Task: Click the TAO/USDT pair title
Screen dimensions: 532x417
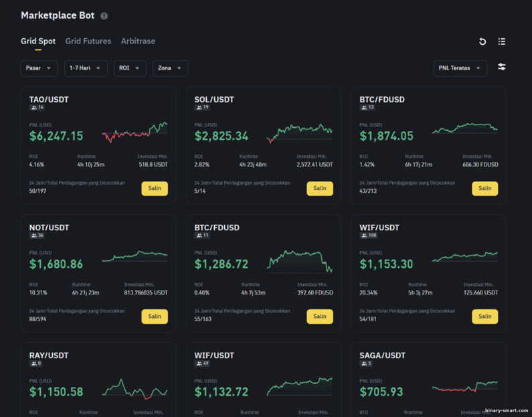Action: point(49,100)
